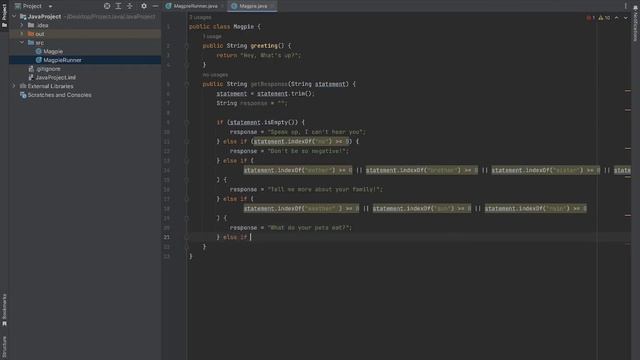640x360 pixels.
Task: Expand External Libraries node
Action: [14, 86]
